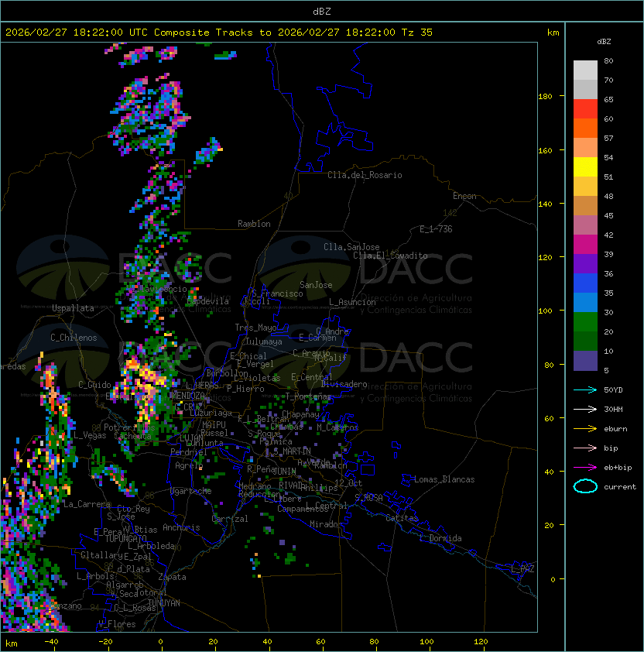The image size is (644, 652).
Task: Click the '54' dBZ scale value
Action: tap(608, 158)
